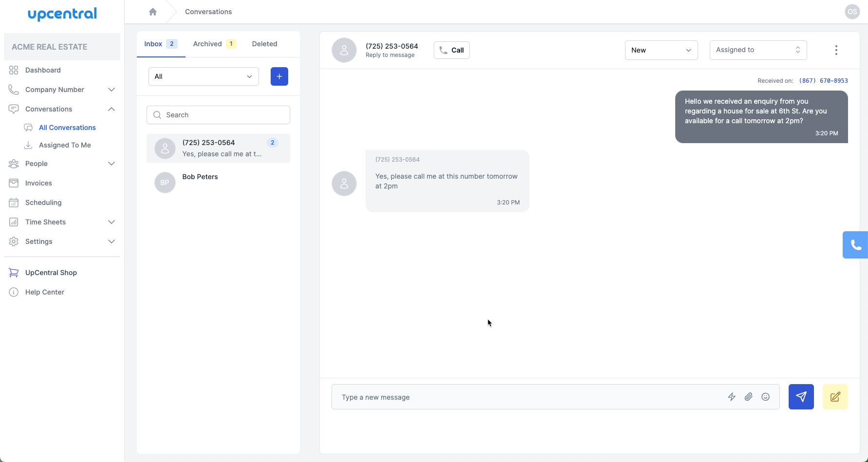The height and width of the screenshot is (462, 868).
Task: Switch to the Archived tab
Action: [x=207, y=43]
